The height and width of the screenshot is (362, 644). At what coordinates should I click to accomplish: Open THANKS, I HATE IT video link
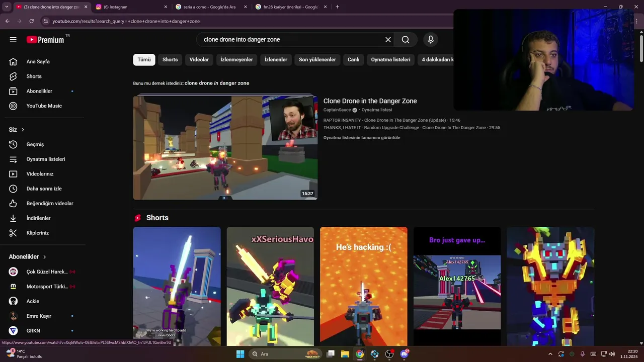(412, 128)
